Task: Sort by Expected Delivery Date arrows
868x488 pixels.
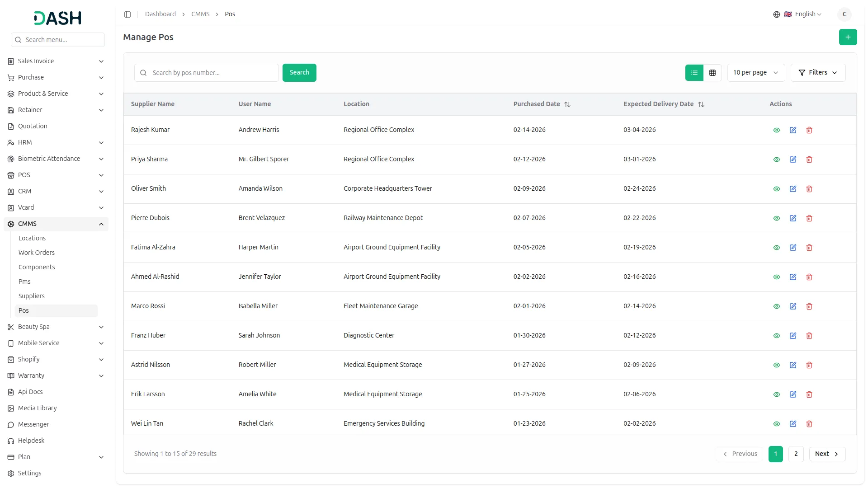Action: (x=701, y=104)
